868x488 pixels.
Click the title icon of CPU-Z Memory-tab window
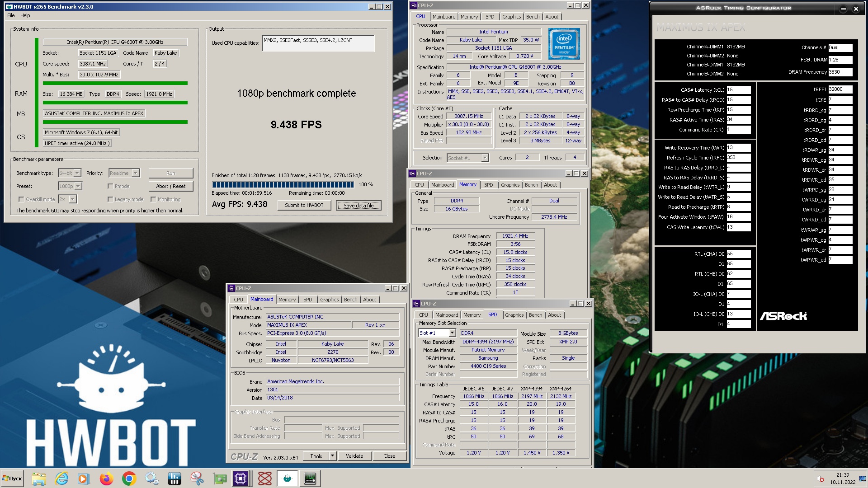(x=412, y=174)
